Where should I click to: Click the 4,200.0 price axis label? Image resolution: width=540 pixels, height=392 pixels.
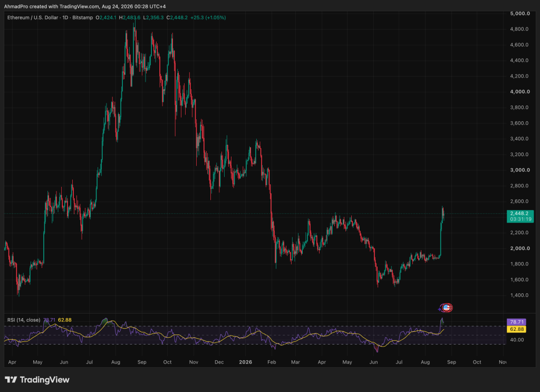[519, 76]
